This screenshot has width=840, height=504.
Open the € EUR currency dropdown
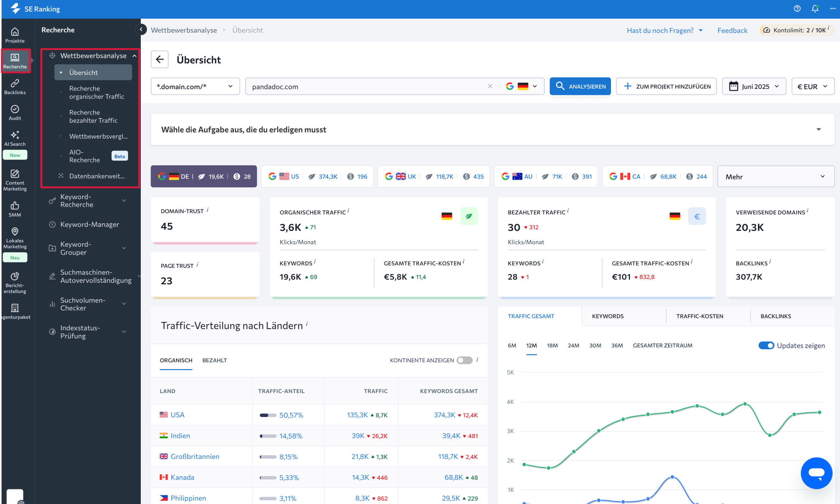point(812,86)
